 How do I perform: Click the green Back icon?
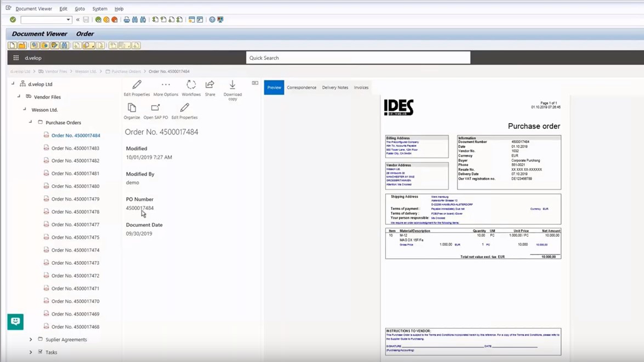coord(98,20)
